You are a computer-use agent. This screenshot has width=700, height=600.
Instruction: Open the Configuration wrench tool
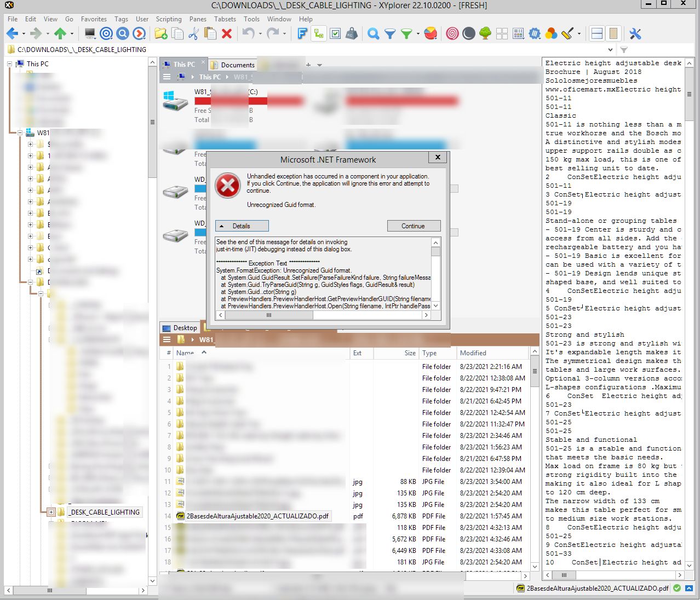click(635, 33)
